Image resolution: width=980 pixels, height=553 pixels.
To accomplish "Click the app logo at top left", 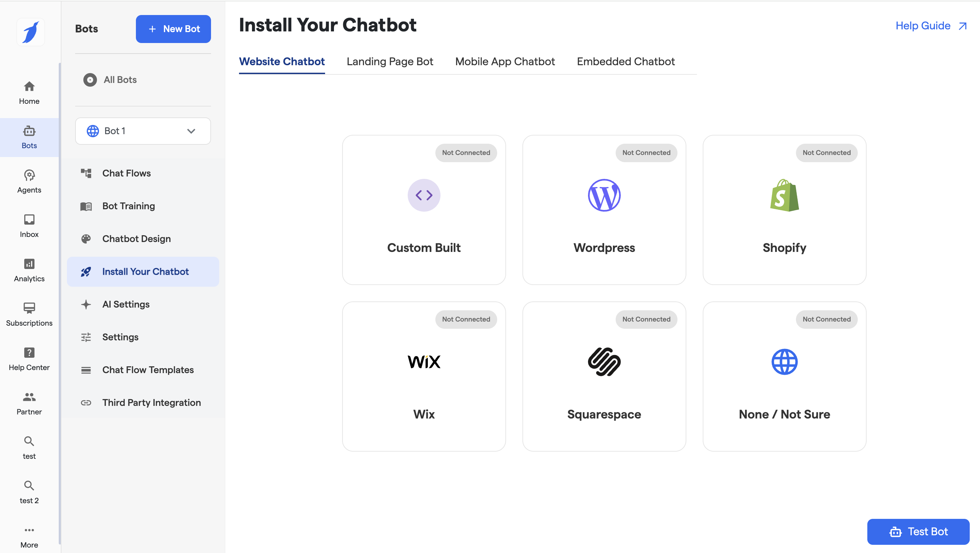I will pos(30,32).
